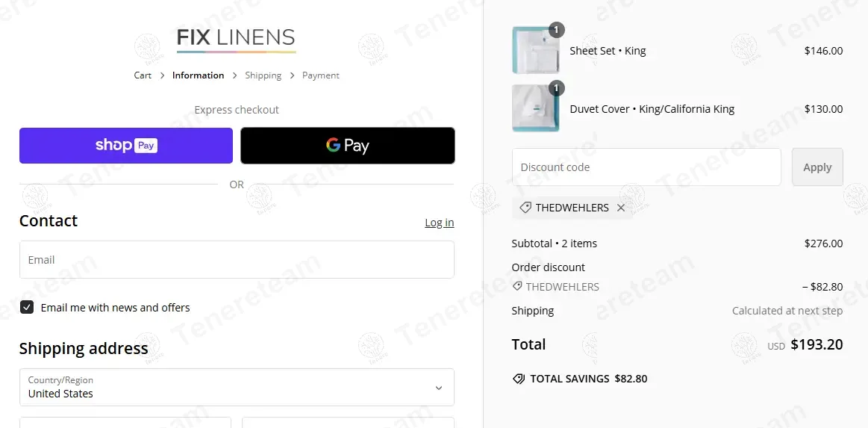Select the Payment breadcrumb step
This screenshot has height=428, width=868.
coord(320,75)
